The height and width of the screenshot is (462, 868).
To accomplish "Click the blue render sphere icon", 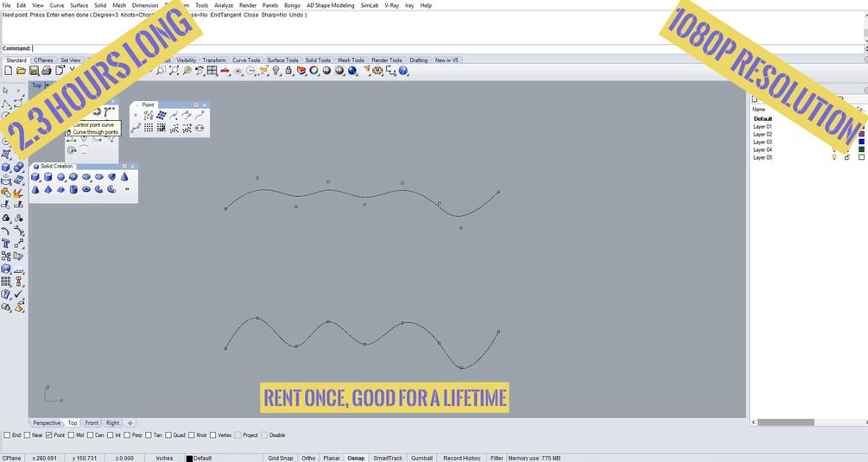I will (352, 71).
